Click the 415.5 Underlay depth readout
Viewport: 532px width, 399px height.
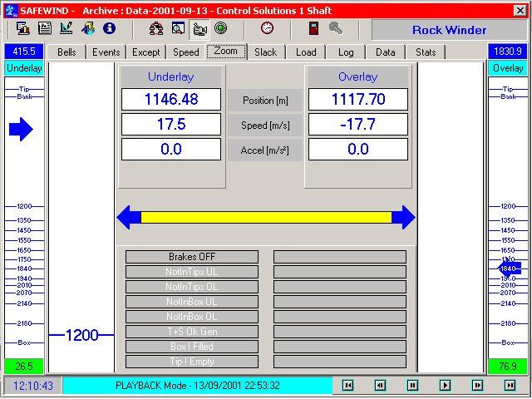[24, 52]
